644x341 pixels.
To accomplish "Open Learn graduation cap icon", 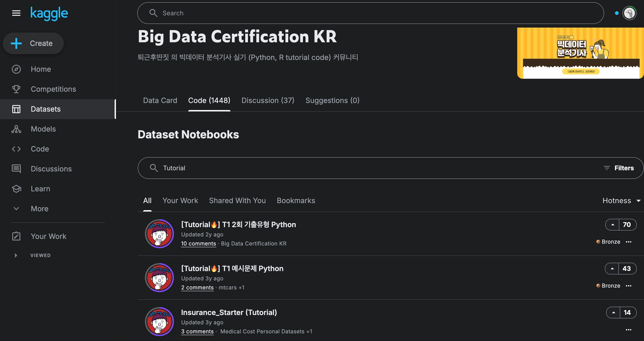I will point(16,189).
